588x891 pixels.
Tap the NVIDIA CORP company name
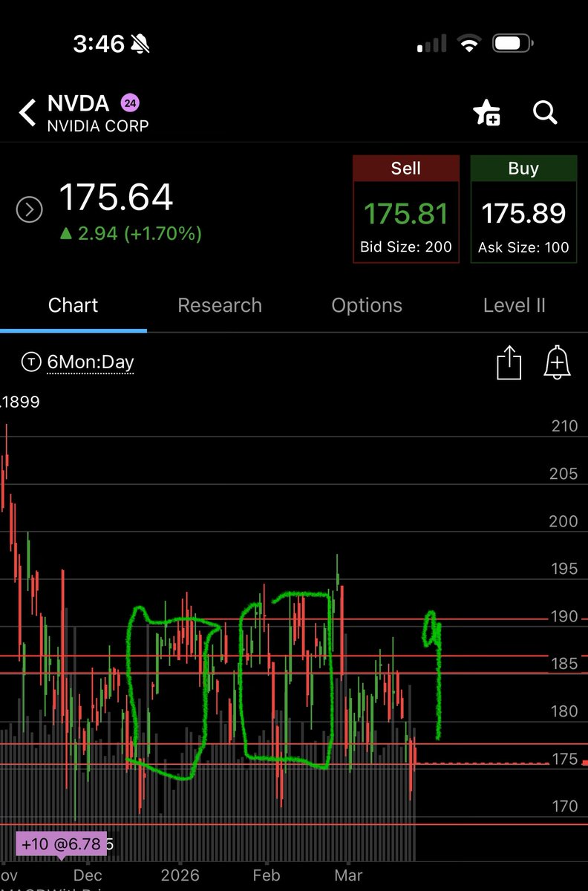pyautogui.click(x=98, y=125)
